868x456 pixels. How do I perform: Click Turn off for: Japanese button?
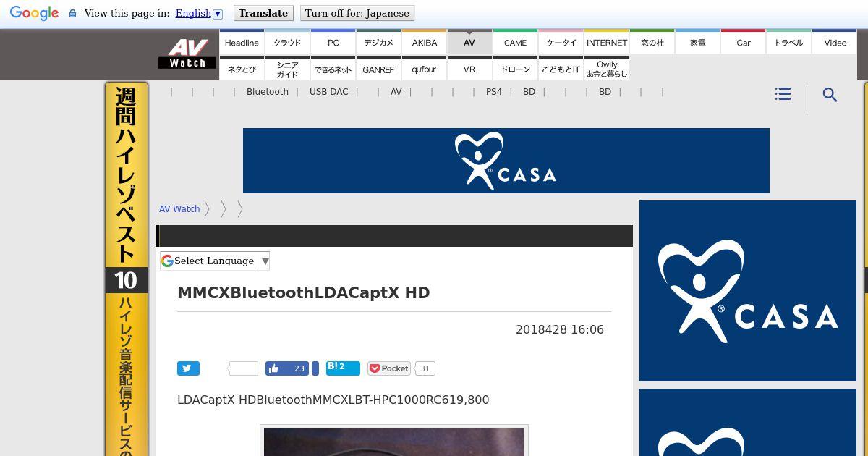357,13
